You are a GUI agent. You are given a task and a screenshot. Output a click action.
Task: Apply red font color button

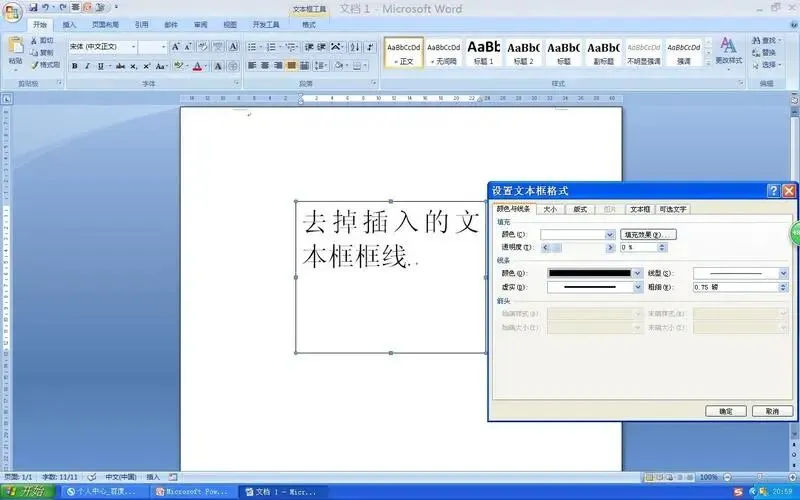coord(197,66)
